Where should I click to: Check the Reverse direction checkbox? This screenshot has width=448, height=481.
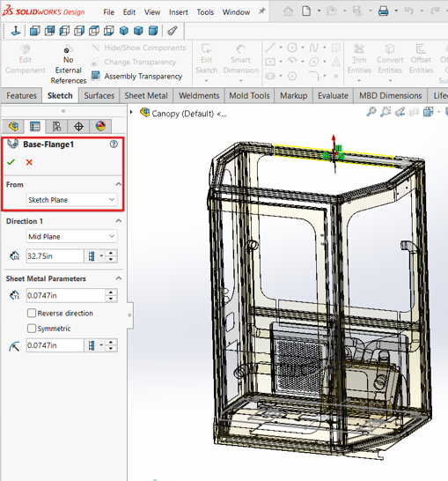(x=32, y=313)
